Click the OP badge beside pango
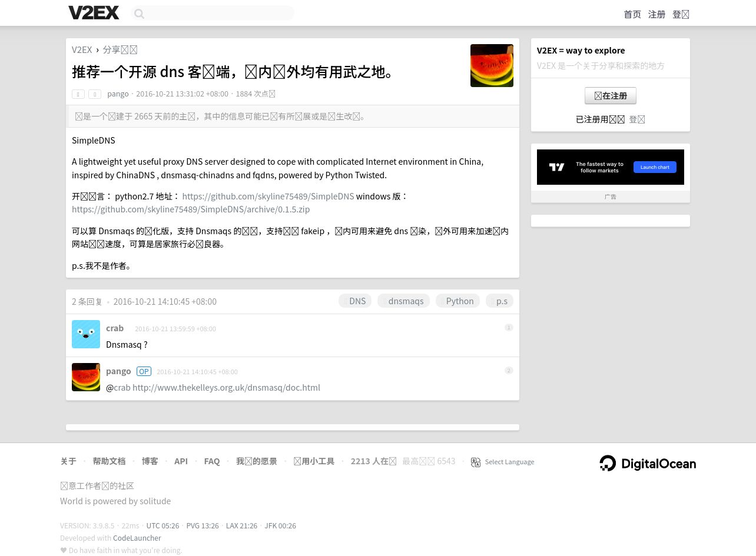 pos(144,371)
